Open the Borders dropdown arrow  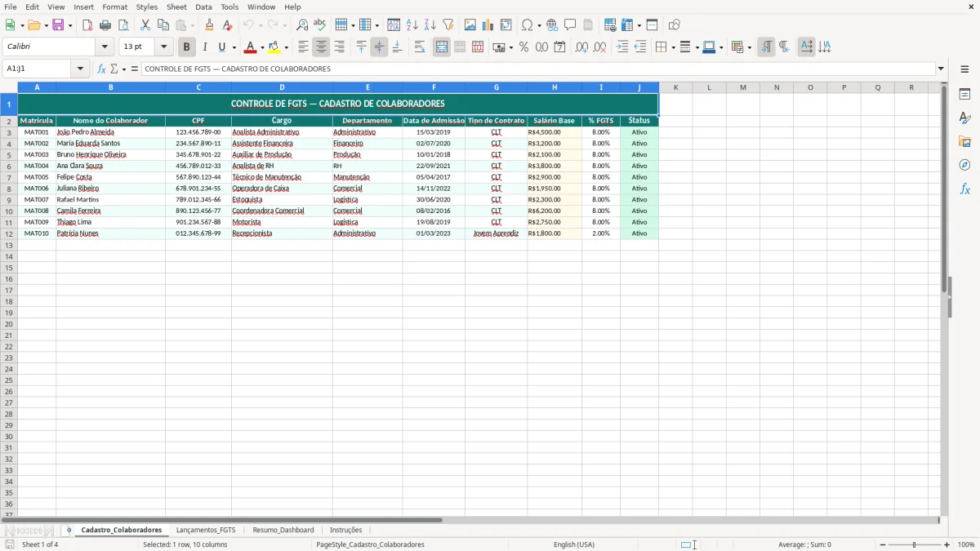click(672, 47)
